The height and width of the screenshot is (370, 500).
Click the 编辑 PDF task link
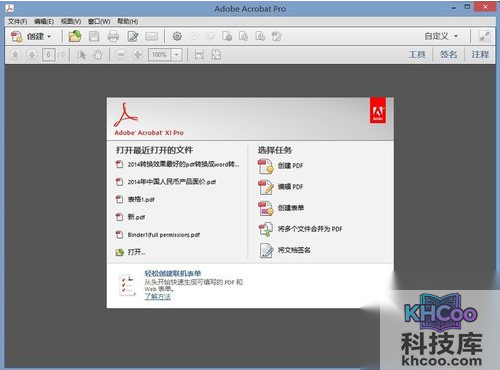point(290,187)
